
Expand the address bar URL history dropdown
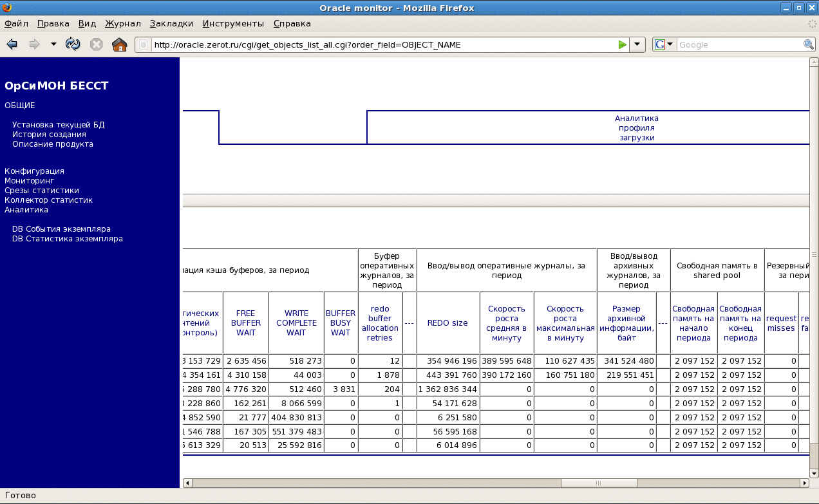[x=637, y=44]
